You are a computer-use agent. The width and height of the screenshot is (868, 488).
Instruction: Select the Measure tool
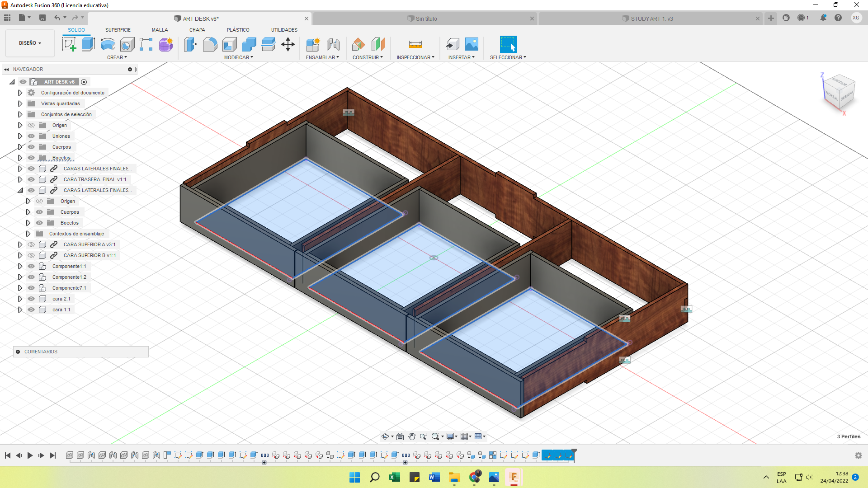[415, 44]
